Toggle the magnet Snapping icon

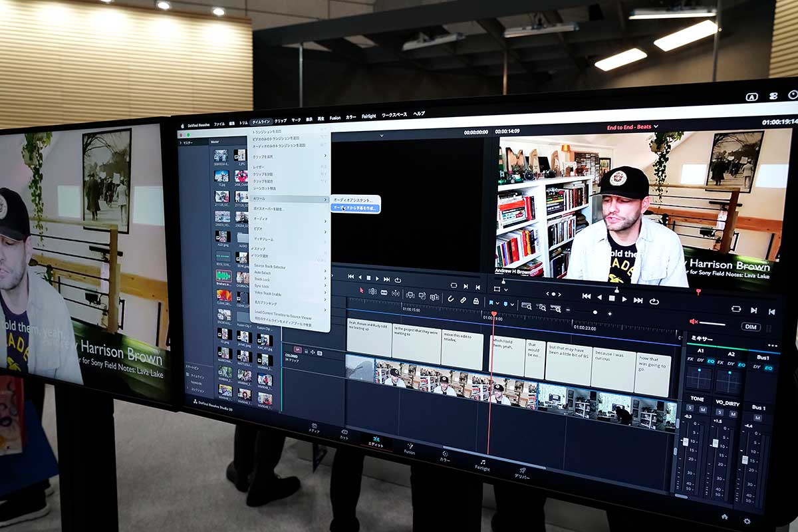click(450, 299)
